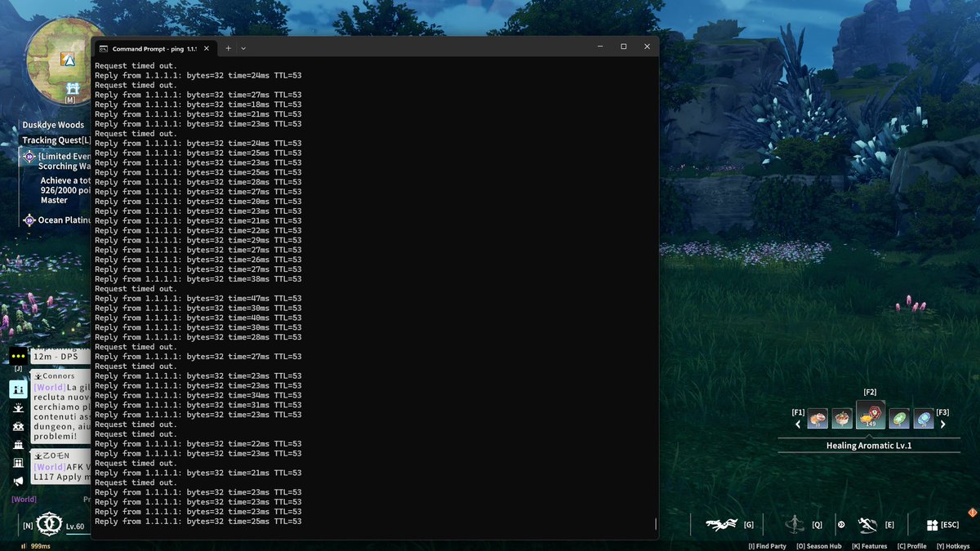Click the 12m - DPS chat entry
The width and height of the screenshot is (980, 551).
click(60, 356)
